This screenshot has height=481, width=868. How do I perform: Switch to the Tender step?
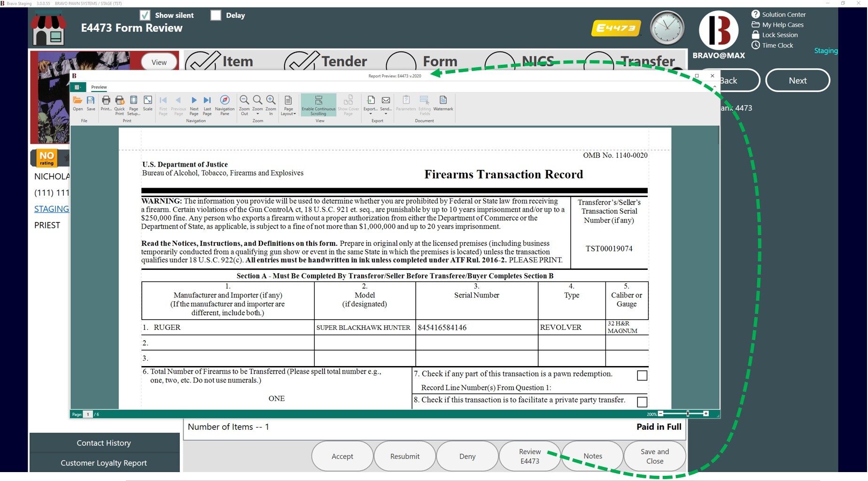tap(325, 61)
